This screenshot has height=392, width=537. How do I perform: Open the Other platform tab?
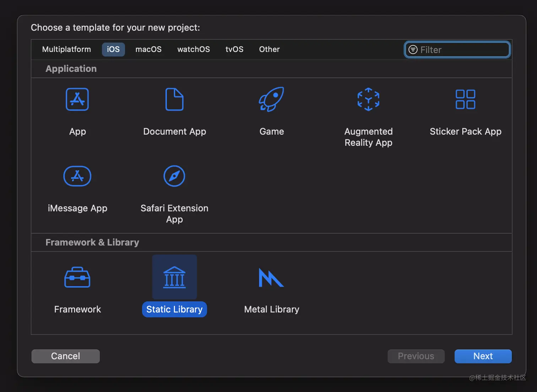click(269, 49)
